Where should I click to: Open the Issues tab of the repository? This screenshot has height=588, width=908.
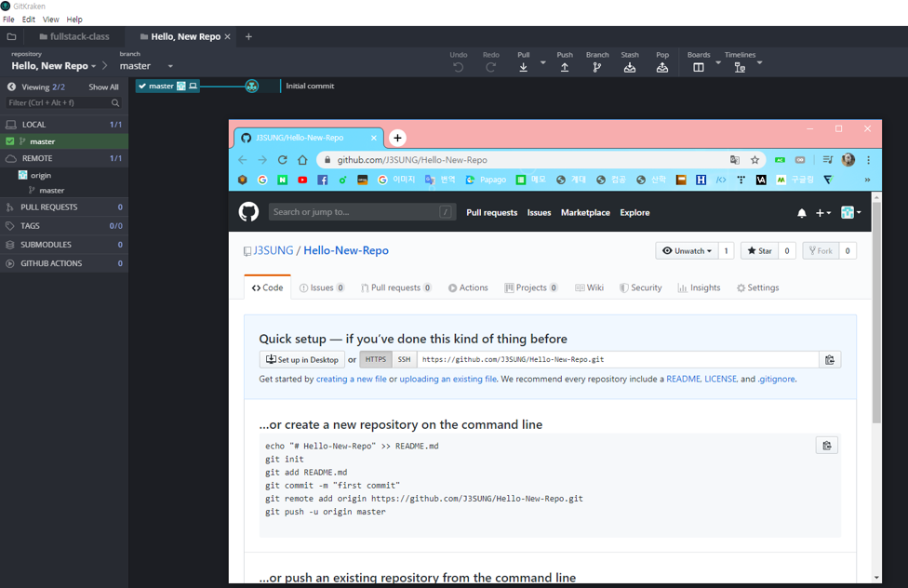point(321,287)
